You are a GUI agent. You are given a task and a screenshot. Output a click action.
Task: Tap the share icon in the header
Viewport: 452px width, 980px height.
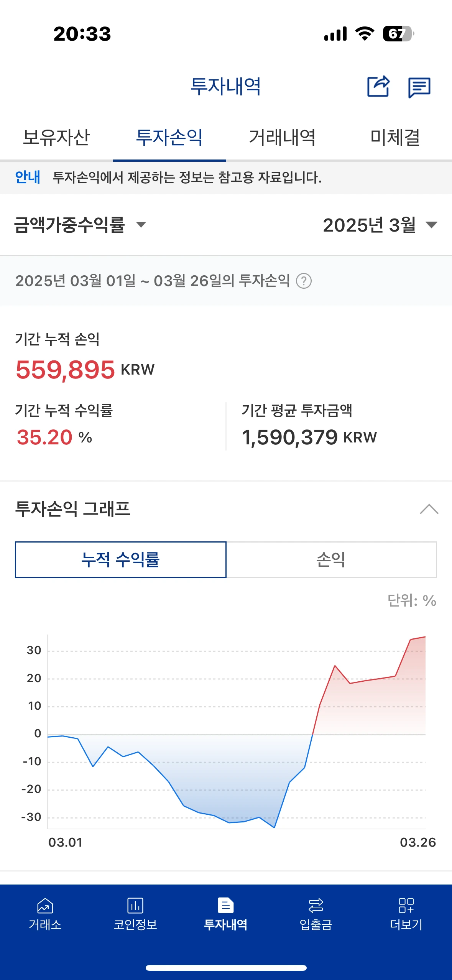click(378, 87)
